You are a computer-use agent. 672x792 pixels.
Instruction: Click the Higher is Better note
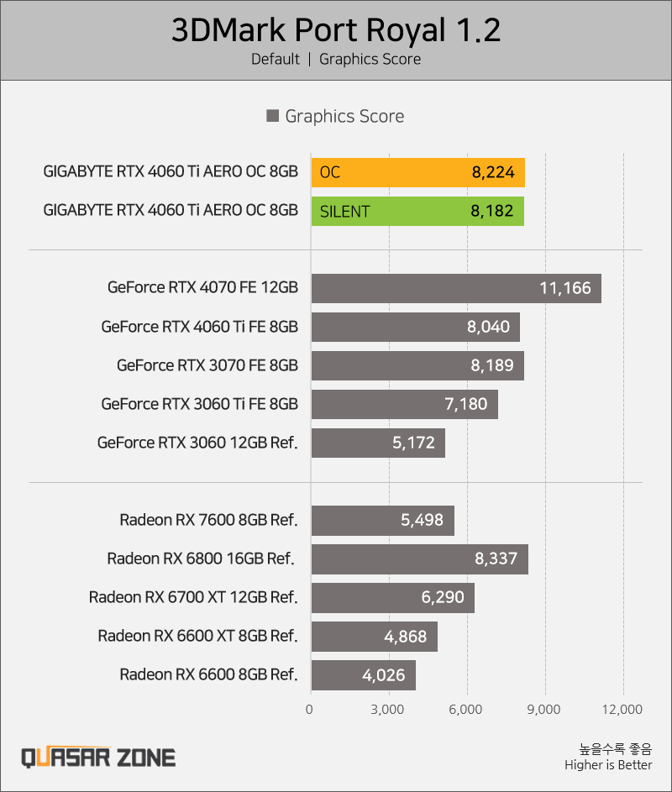coord(608,765)
